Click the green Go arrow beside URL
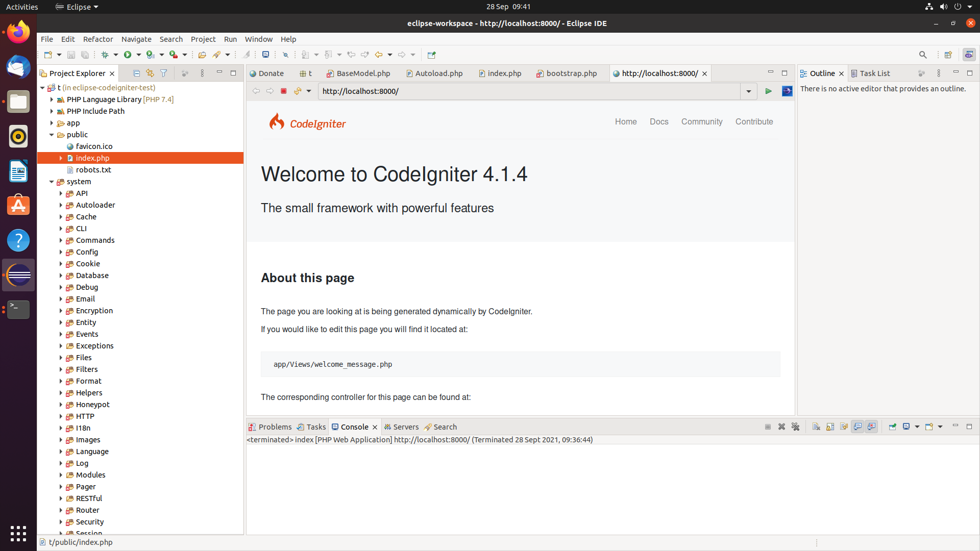This screenshot has width=980, height=551. (768, 91)
